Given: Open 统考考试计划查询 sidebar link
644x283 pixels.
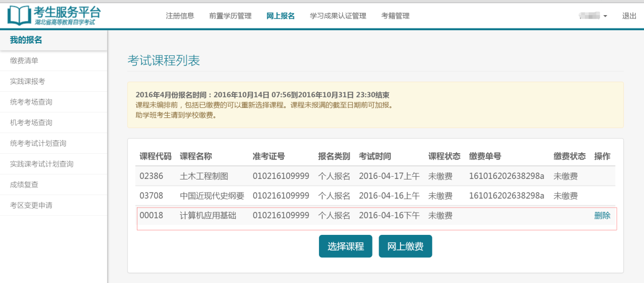Looking at the screenshot, I should click(x=38, y=143).
